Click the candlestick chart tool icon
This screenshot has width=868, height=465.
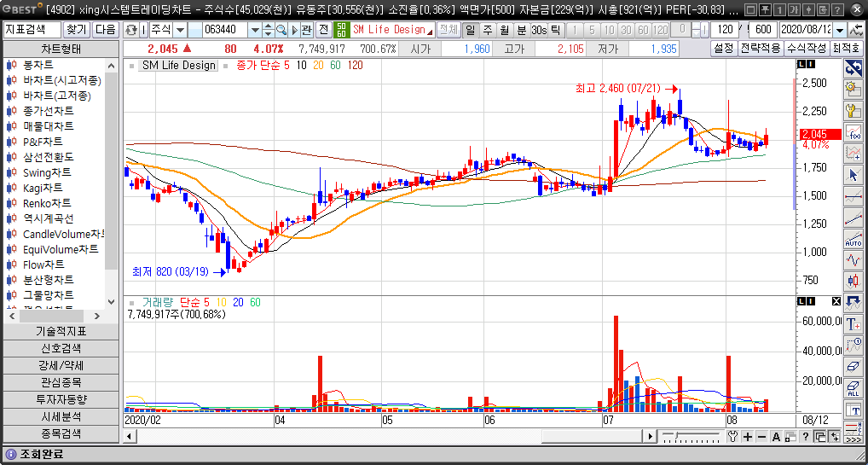tap(853, 281)
